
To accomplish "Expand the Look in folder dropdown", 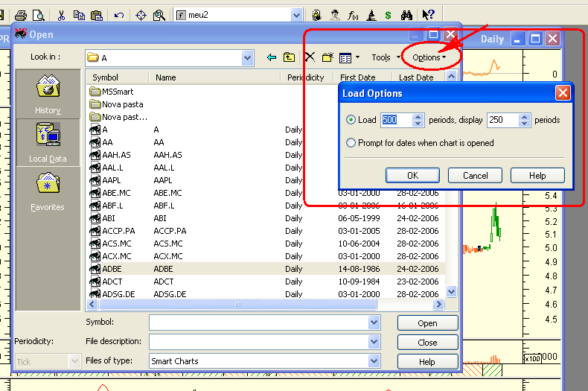I will (248, 58).
